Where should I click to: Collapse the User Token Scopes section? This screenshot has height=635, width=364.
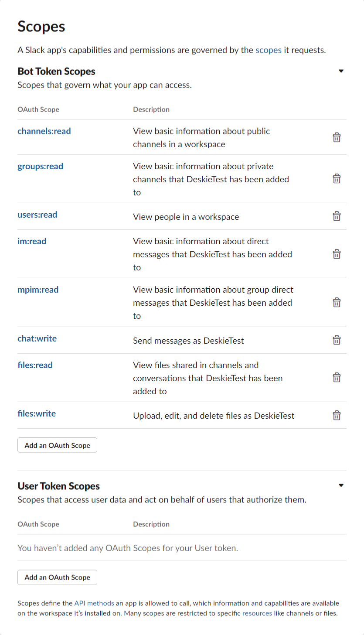pos(341,485)
